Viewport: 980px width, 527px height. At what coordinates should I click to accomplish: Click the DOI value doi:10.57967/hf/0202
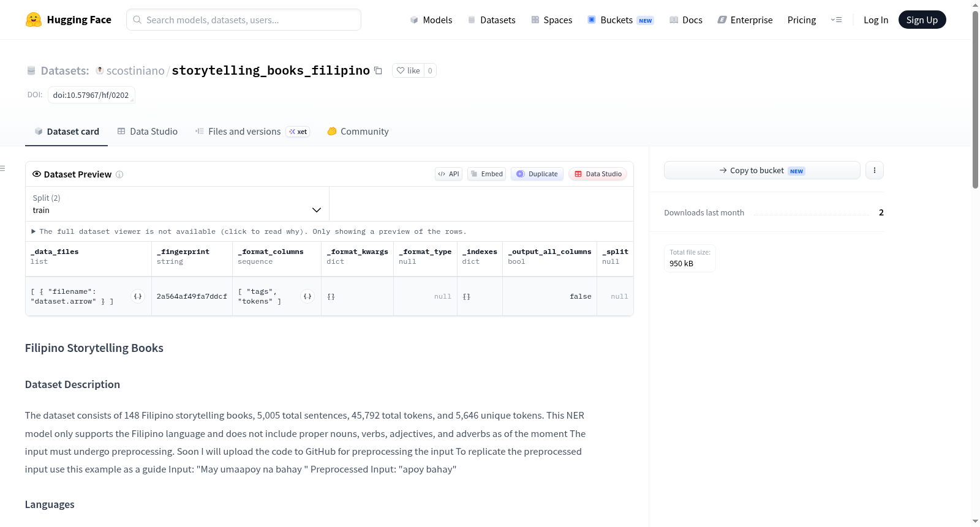click(x=91, y=95)
